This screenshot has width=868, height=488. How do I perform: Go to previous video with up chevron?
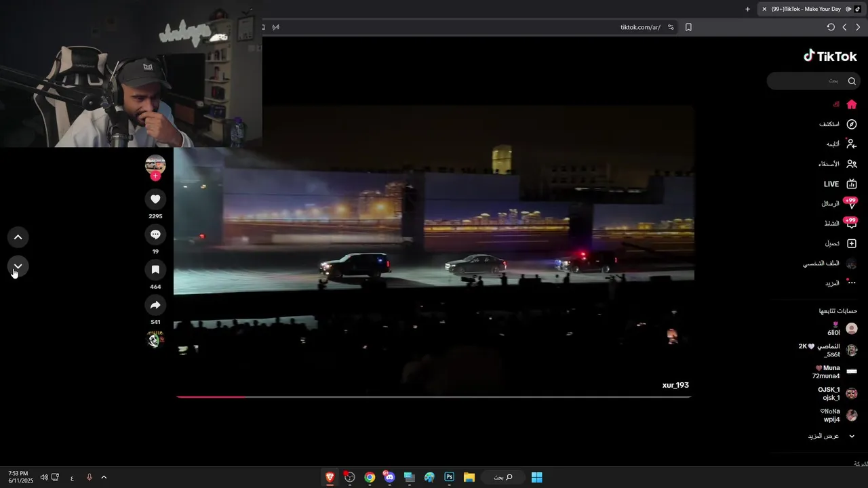click(x=18, y=237)
